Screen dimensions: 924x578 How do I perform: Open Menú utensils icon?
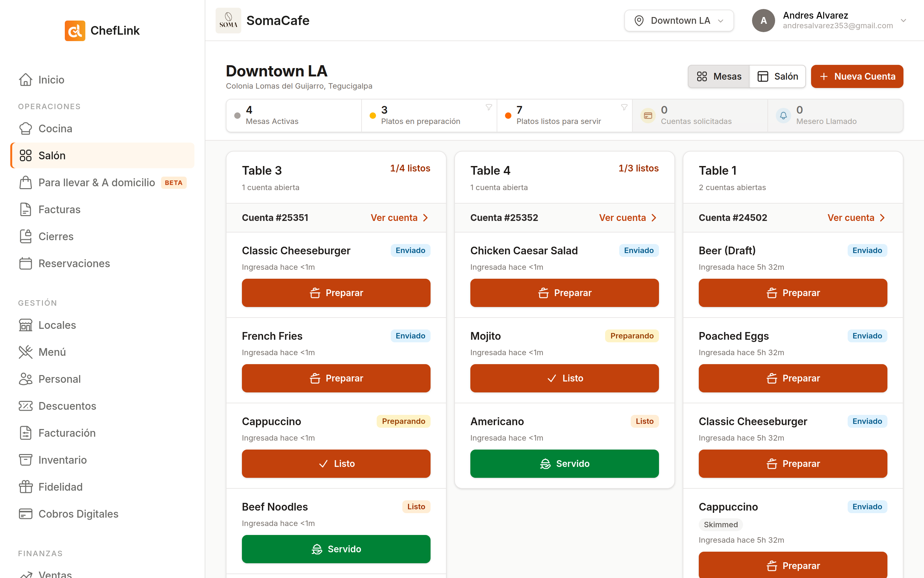tap(26, 352)
